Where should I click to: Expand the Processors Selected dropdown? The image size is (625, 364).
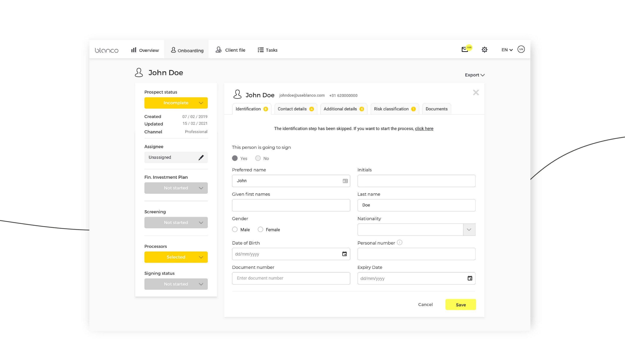[x=176, y=257]
